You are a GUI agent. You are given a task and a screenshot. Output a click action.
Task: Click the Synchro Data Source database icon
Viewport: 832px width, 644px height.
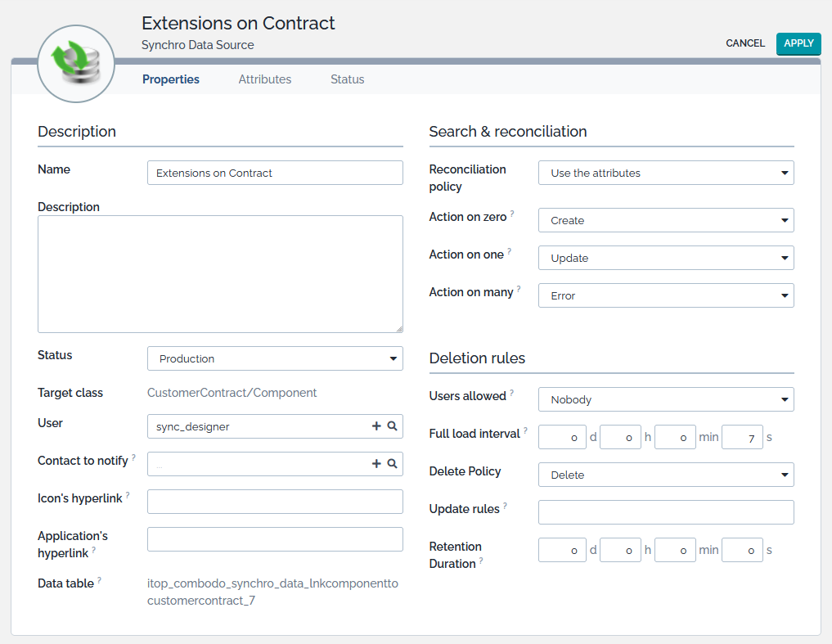[x=75, y=64]
